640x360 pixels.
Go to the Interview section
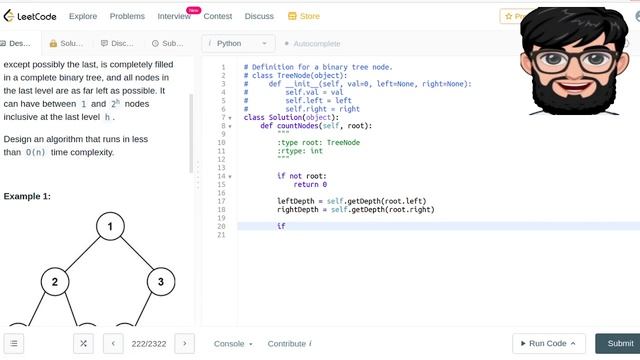174,16
